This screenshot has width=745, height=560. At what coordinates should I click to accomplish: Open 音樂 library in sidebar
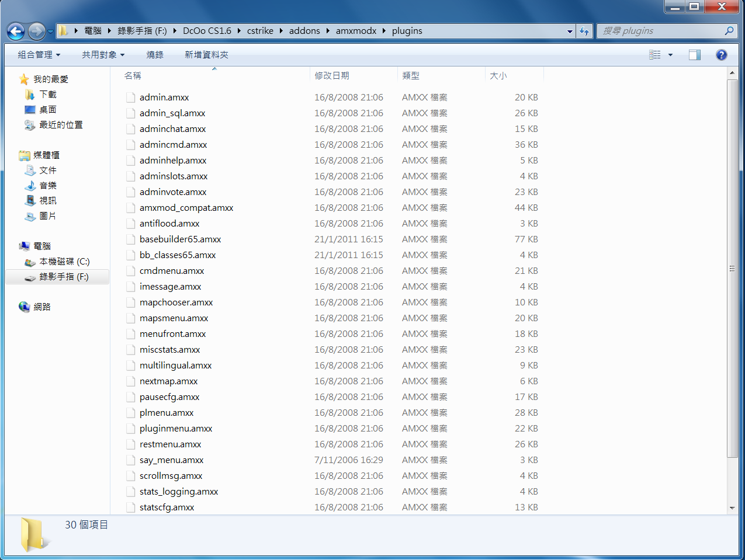pos(48,186)
